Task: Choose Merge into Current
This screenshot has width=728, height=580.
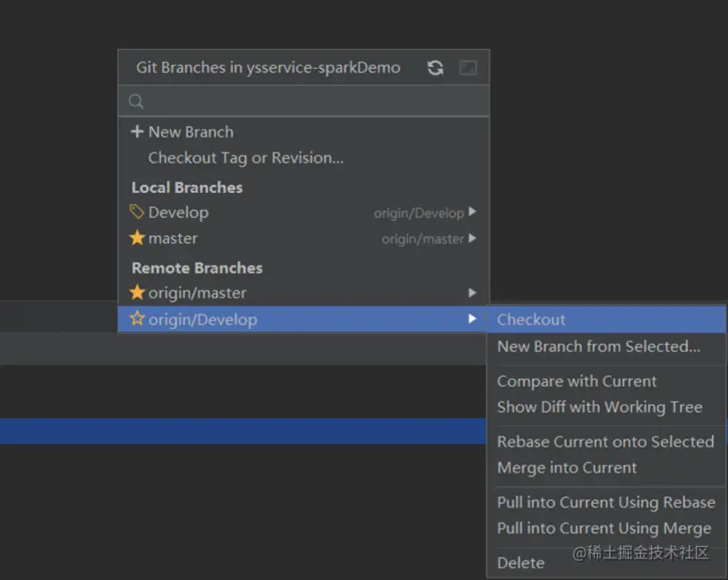Action: [567, 467]
